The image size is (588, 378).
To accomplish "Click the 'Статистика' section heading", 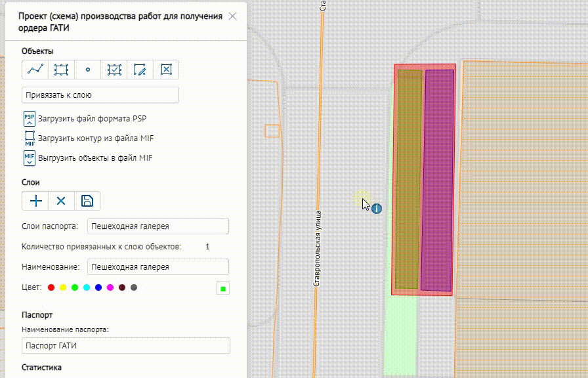I will (x=41, y=367).
